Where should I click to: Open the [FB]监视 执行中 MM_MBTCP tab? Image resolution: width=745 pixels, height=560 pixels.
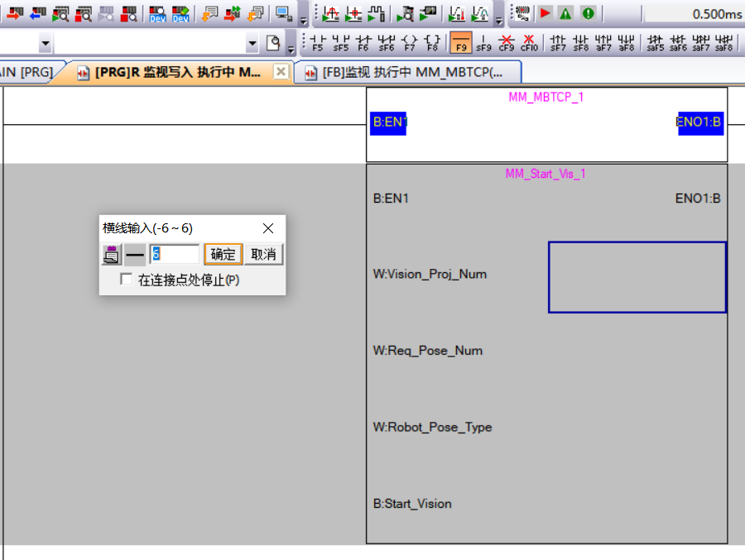coord(407,72)
